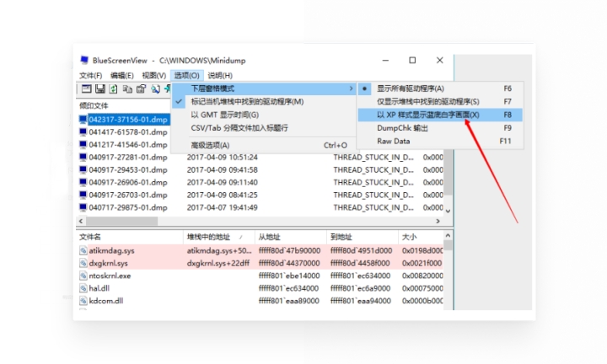Click the Save floppy-disk toolbar icon
The image size is (607, 364).
point(99,89)
